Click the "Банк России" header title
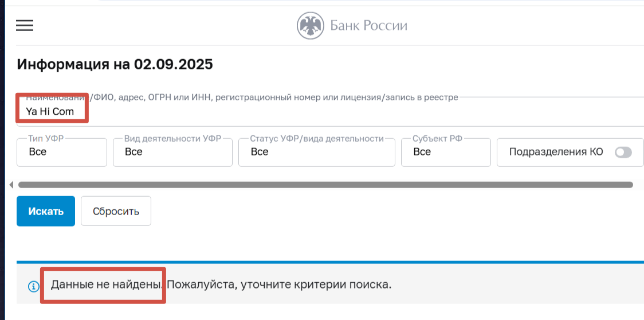The height and width of the screenshot is (320, 644). 368,25
